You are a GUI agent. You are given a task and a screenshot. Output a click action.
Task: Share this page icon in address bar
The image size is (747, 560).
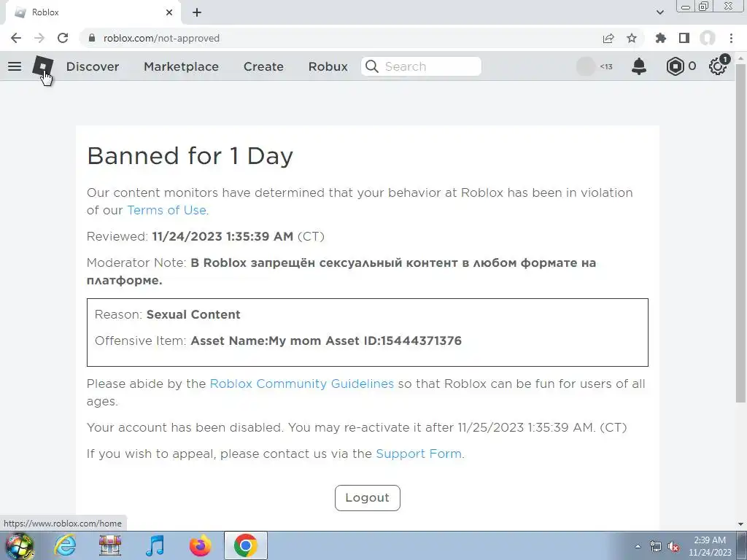click(x=608, y=38)
